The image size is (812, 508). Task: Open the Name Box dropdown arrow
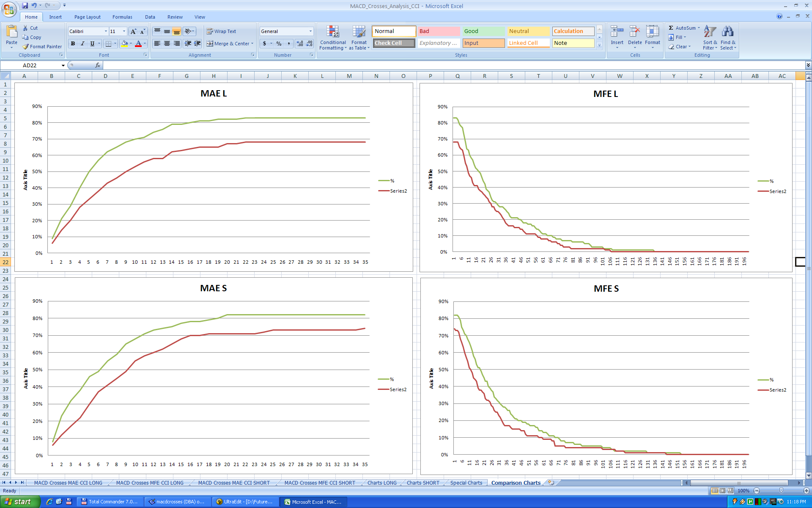click(x=63, y=65)
